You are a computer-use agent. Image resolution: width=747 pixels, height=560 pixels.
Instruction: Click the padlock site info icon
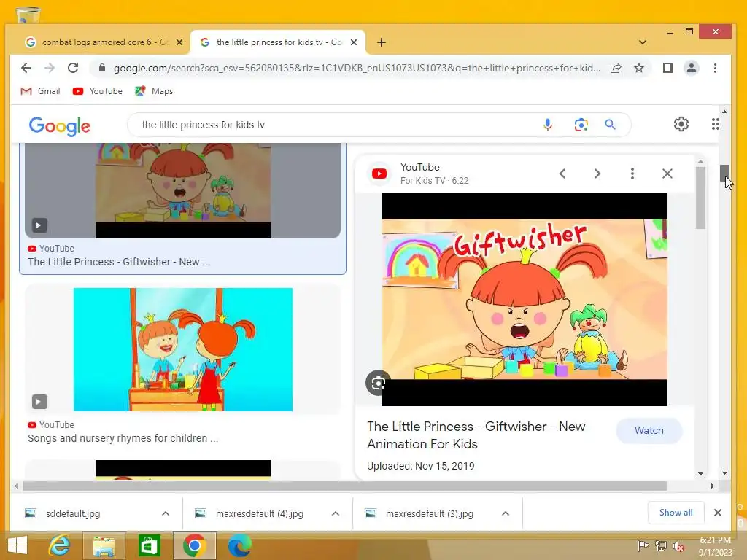[x=101, y=68]
